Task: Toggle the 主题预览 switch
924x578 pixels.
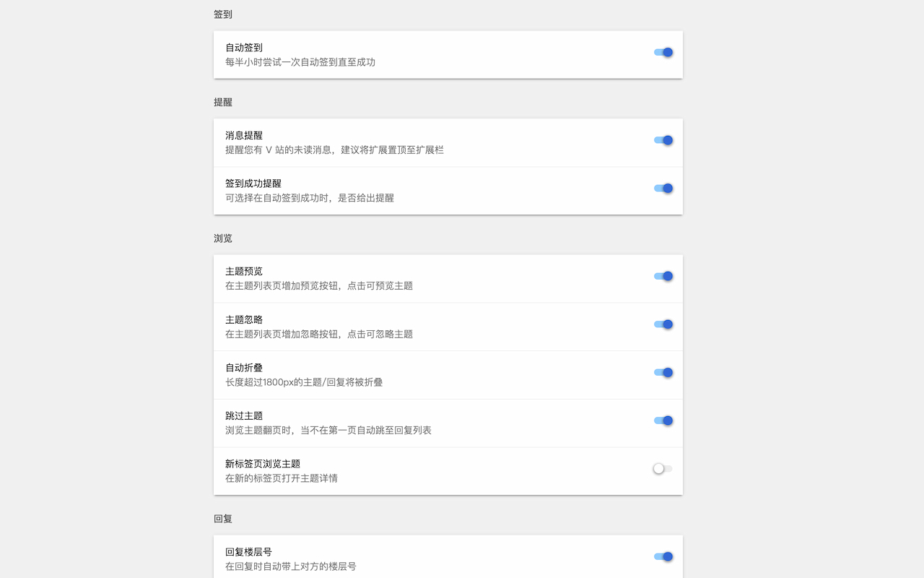Action: pos(663,276)
